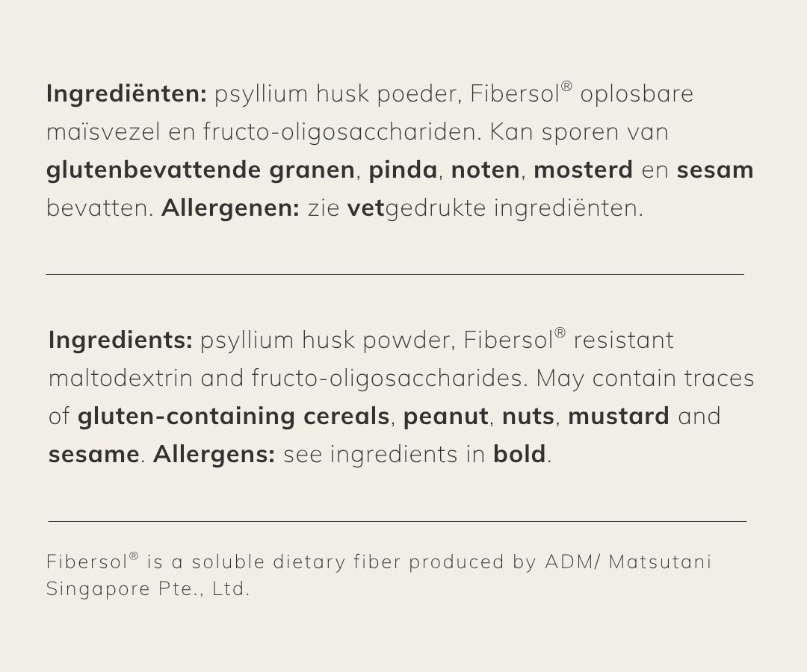Viewport: 807px width, 672px height.
Task: Click the bold 'Ingredients:' heading
Action: coord(120,340)
